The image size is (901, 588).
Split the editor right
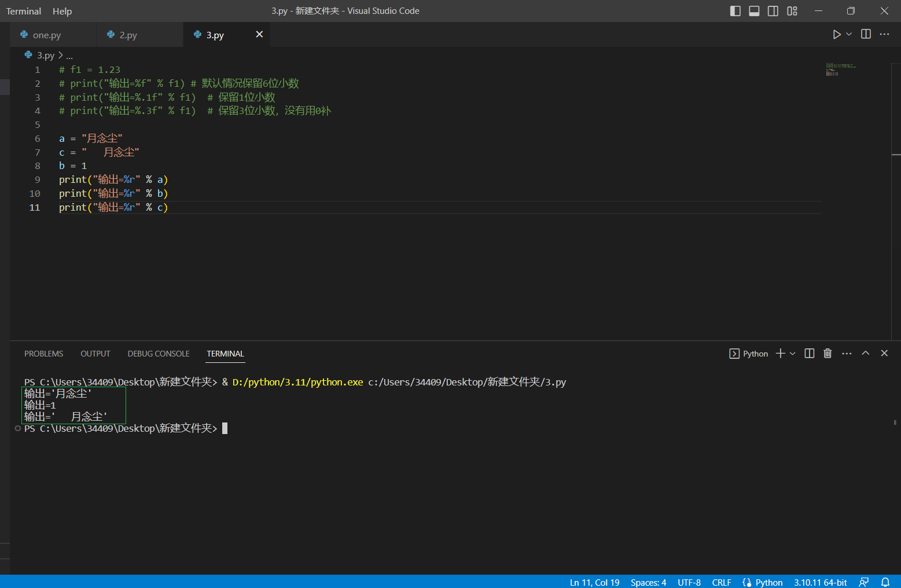pyautogui.click(x=866, y=34)
